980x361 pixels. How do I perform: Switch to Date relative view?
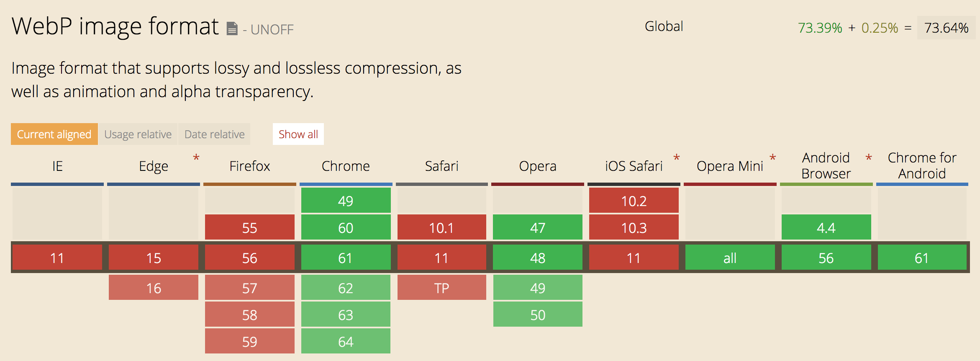[x=214, y=134]
